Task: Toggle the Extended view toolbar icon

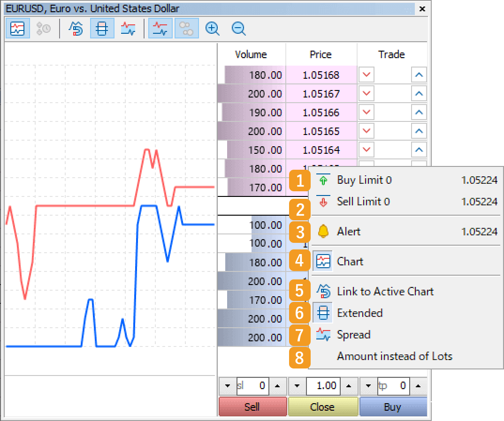Action: (102, 29)
